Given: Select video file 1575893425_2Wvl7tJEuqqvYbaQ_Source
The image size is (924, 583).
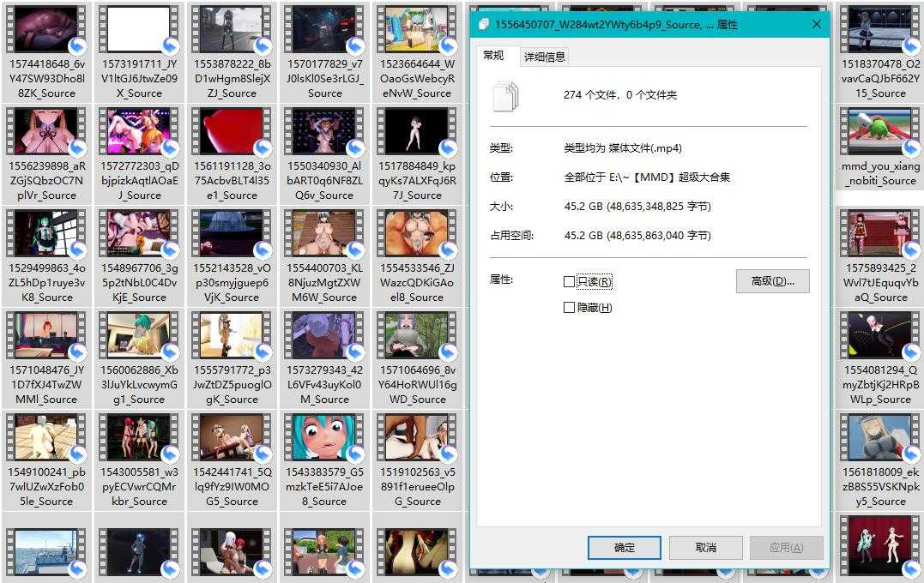Looking at the screenshot, I should click(x=879, y=256).
